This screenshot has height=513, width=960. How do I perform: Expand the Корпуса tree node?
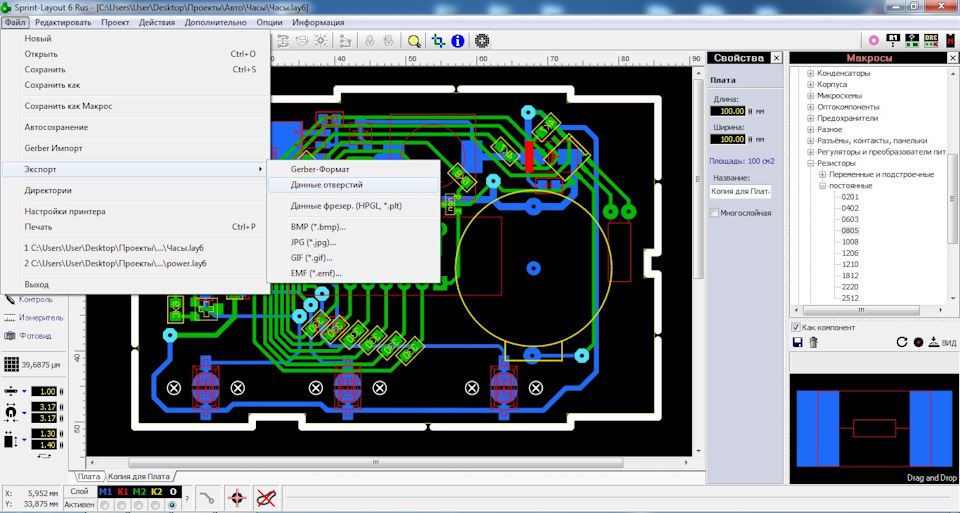[811, 84]
